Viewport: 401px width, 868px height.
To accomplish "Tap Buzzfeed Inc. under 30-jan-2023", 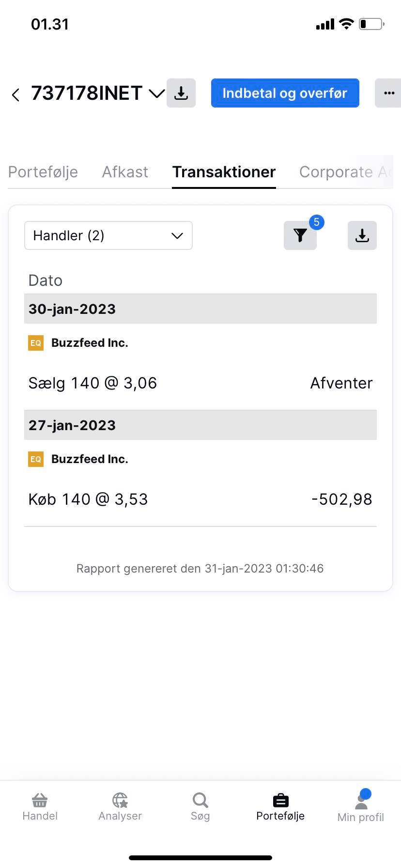I will [90, 343].
